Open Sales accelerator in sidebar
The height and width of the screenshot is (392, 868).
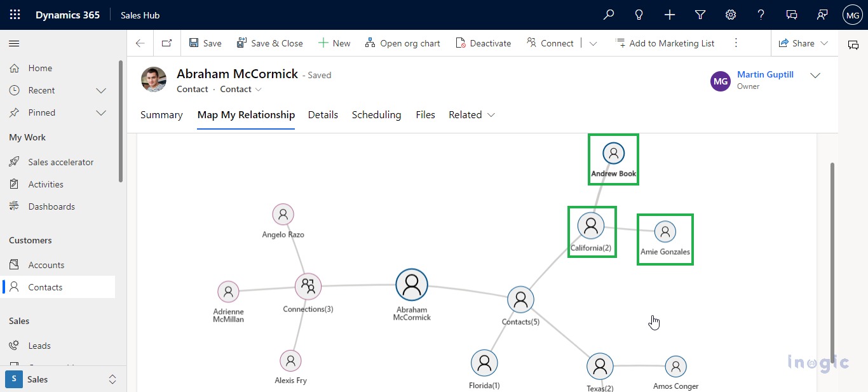pos(60,162)
